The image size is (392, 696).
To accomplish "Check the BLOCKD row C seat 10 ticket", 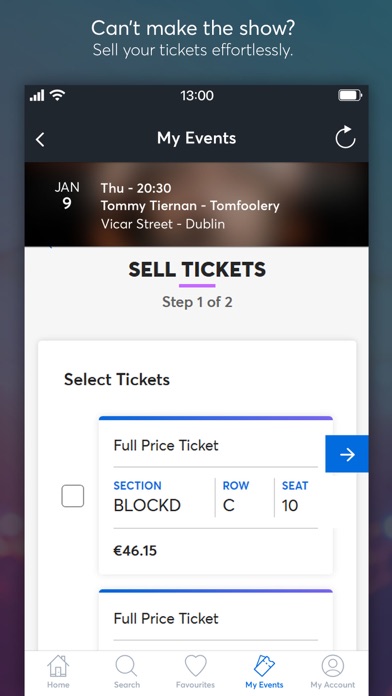I will tap(73, 496).
